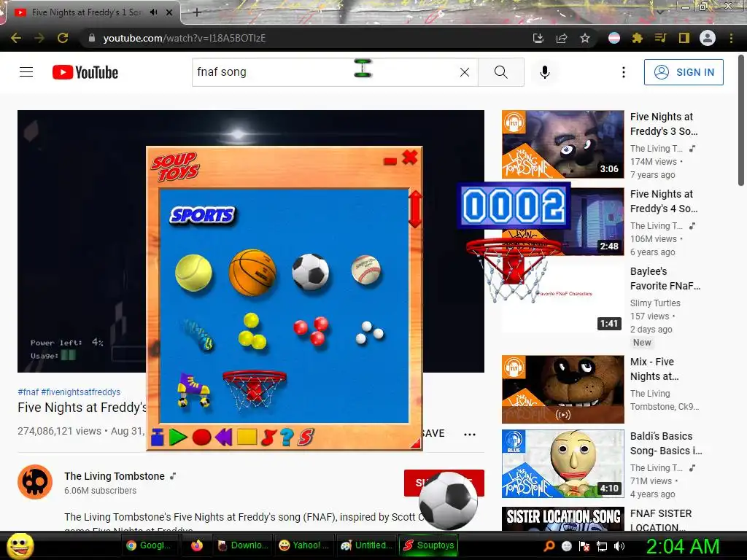Install or download page icon in address bar
This screenshot has width=747, height=560.
(538, 38)
